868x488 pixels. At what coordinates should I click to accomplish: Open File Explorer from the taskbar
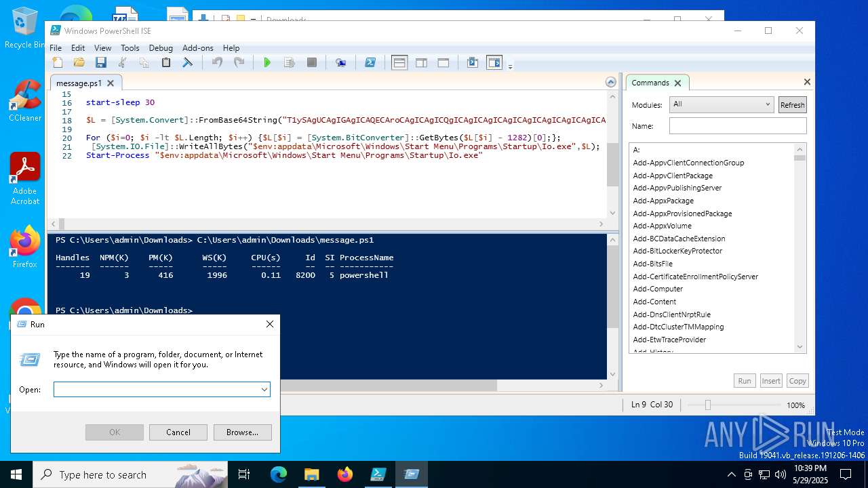[x=311, y=474]
